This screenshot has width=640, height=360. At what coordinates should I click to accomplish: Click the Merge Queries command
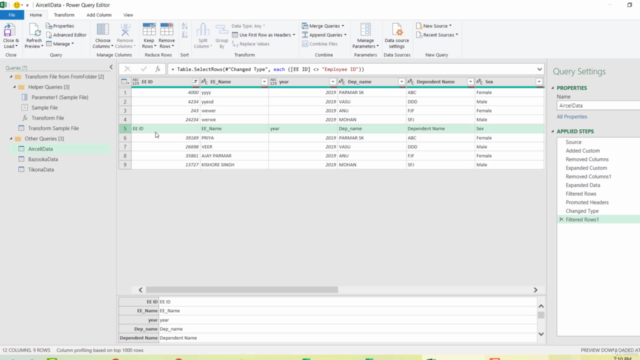tap(323, 26)
